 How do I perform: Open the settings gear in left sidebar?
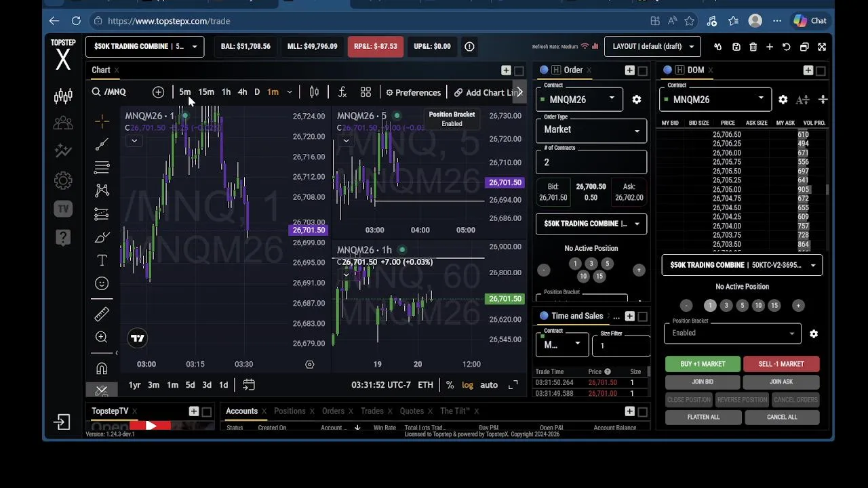pyautogui.click(x=63, y=180)
